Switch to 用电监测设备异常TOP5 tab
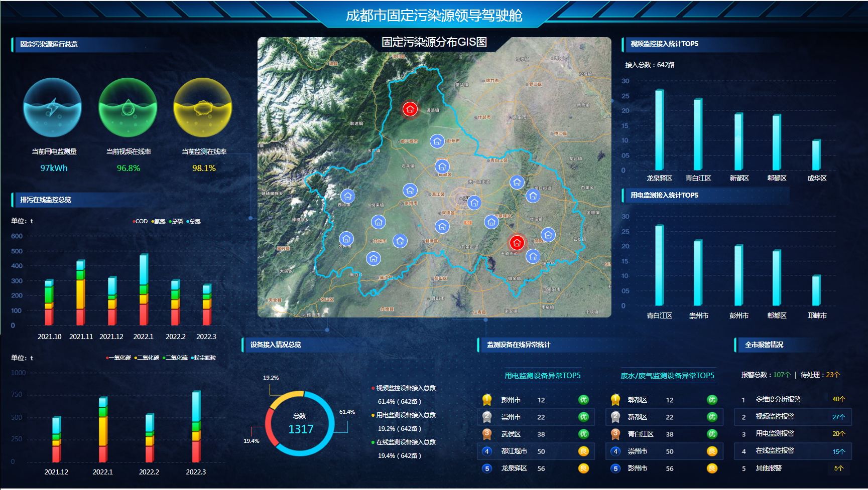 click(x=542, y=376)
